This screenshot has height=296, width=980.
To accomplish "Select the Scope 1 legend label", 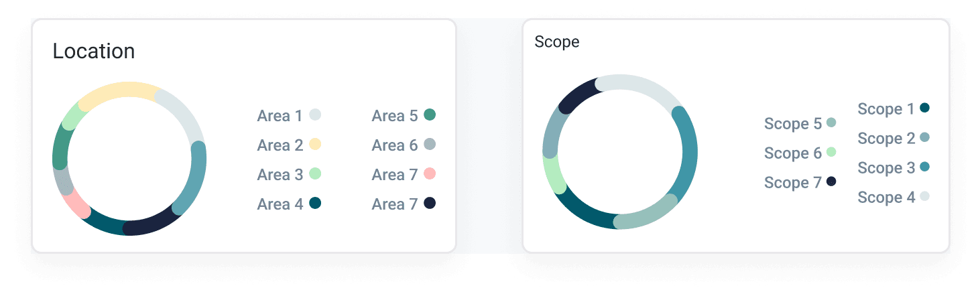I will 886,109.
